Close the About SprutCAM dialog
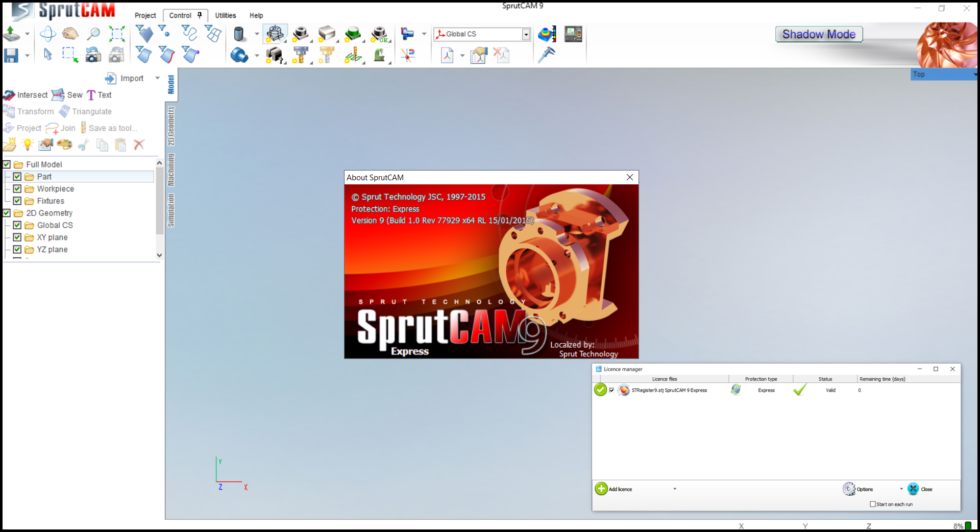Image resolution: width=980 pixels, height=532 pixels. (630, 177)
